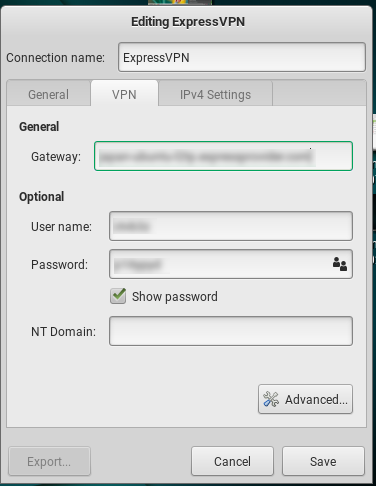Viewport: 376px width, 486px height.
Task: Click the password storage users icon
Action: [x=340, y=264]
